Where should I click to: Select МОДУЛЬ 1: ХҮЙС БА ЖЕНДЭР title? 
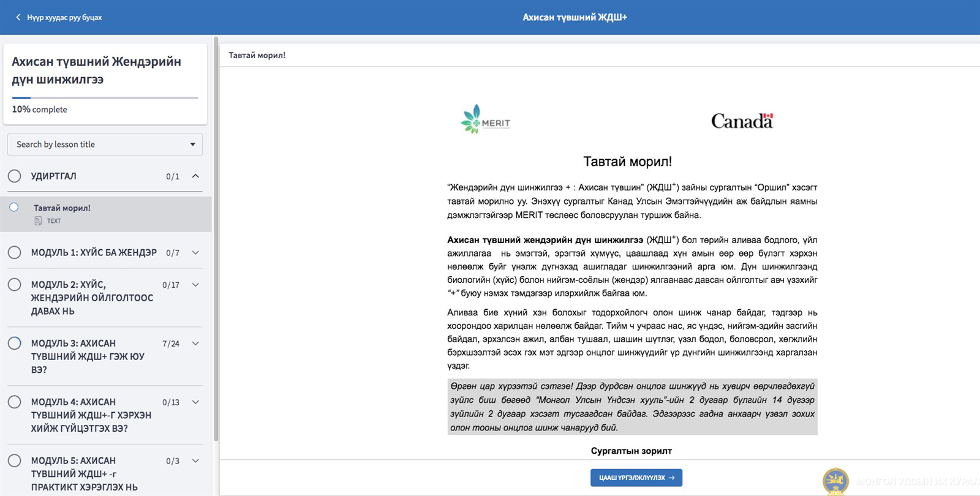pos(94,252)
